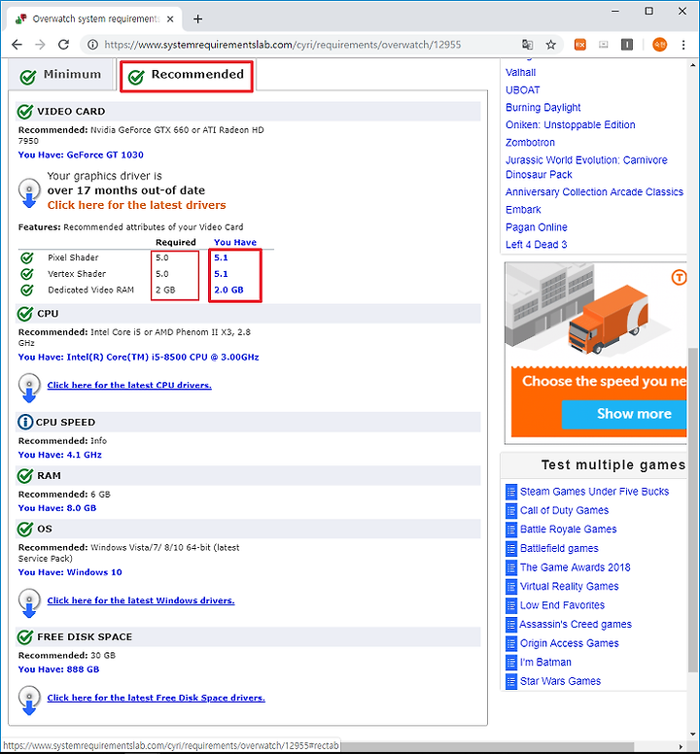Open a new browser tab
The width and height of the screenshot is (700, 754).
(x=197, y=19)
